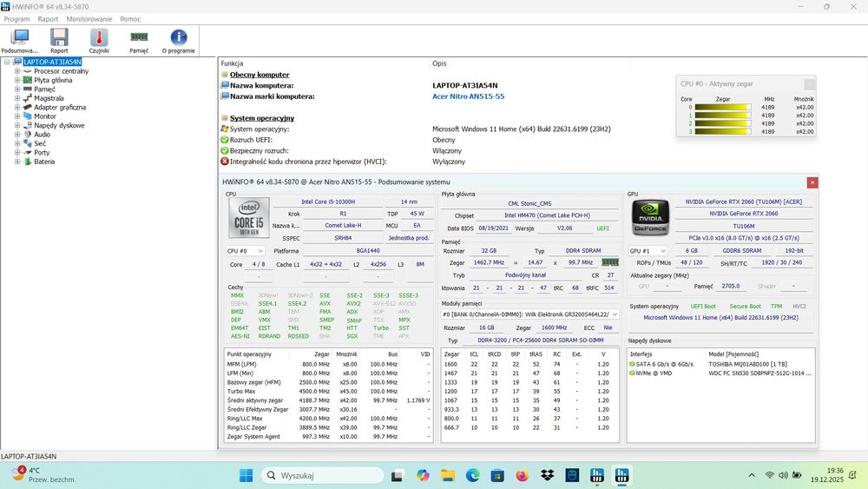Open the Podsumowanie toolbar icon
Screen dimensions: 868x489
(20, 41)
